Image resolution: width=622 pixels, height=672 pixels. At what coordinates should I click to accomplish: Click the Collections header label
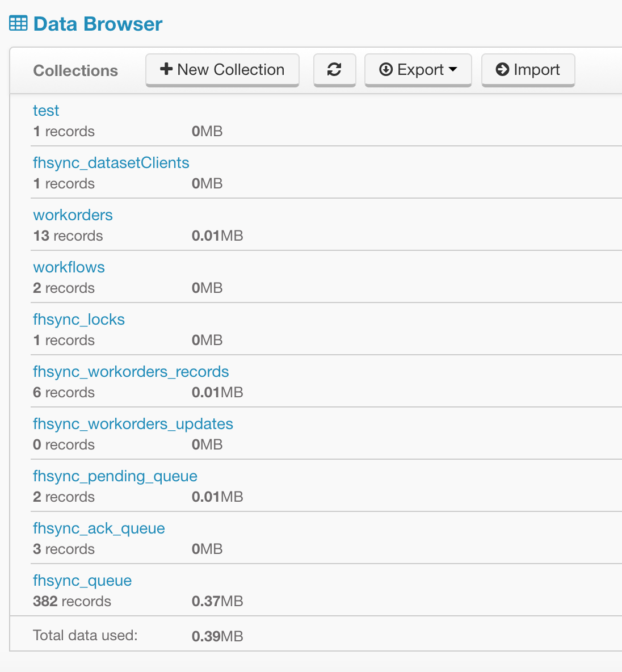click(75, 71)
